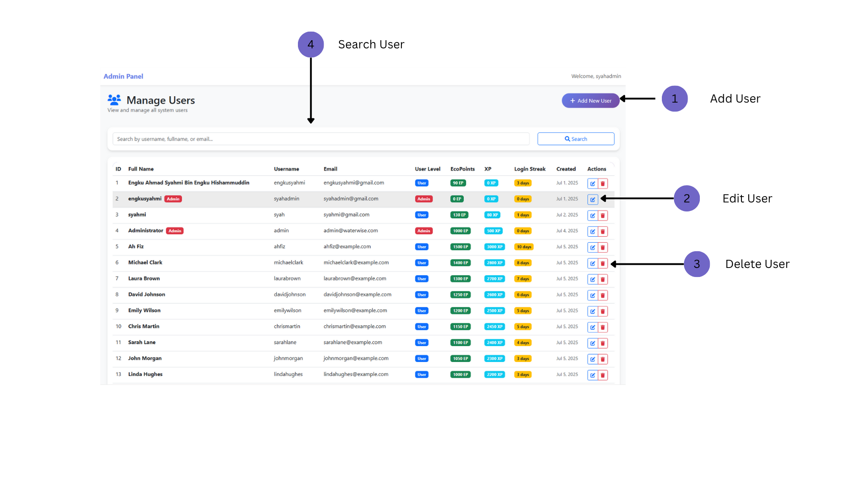Click the name Linda Hughes
This screenshot has height=488, width=868.
pos(145,374)
